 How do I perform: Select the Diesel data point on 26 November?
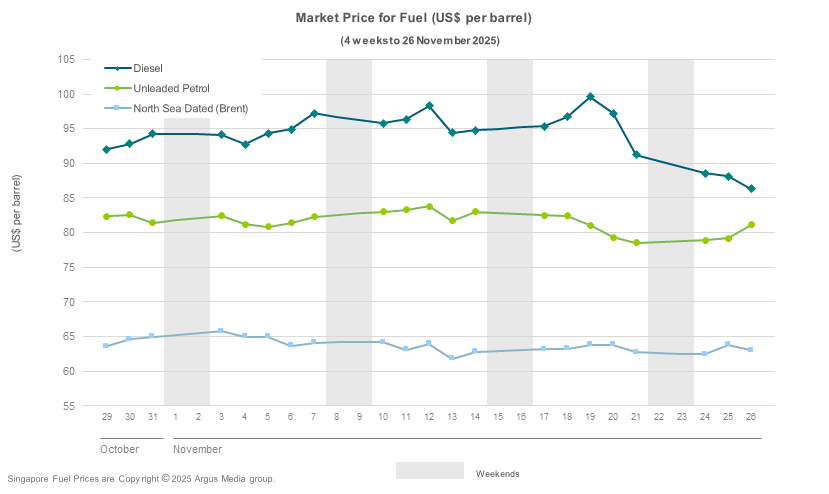click(751, 189)
